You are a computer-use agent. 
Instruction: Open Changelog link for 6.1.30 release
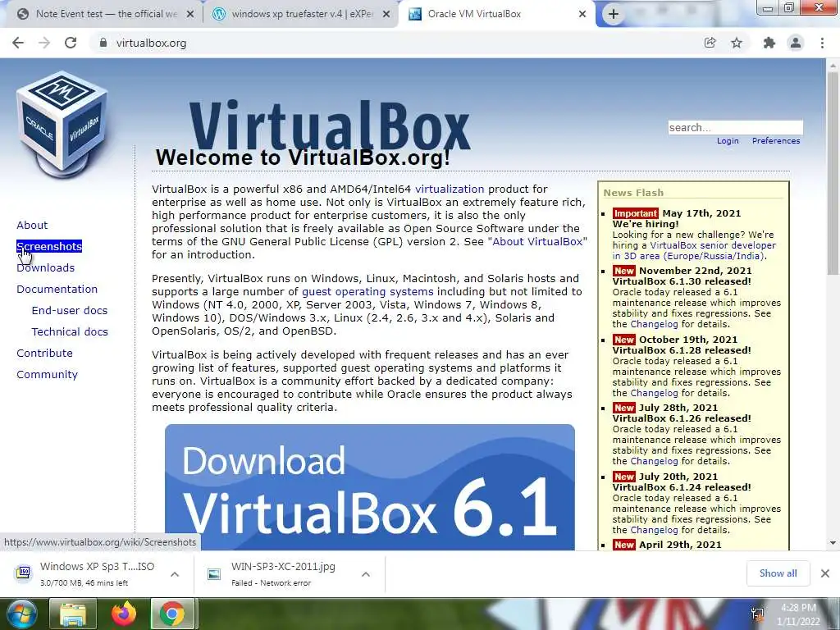[654, 324]
